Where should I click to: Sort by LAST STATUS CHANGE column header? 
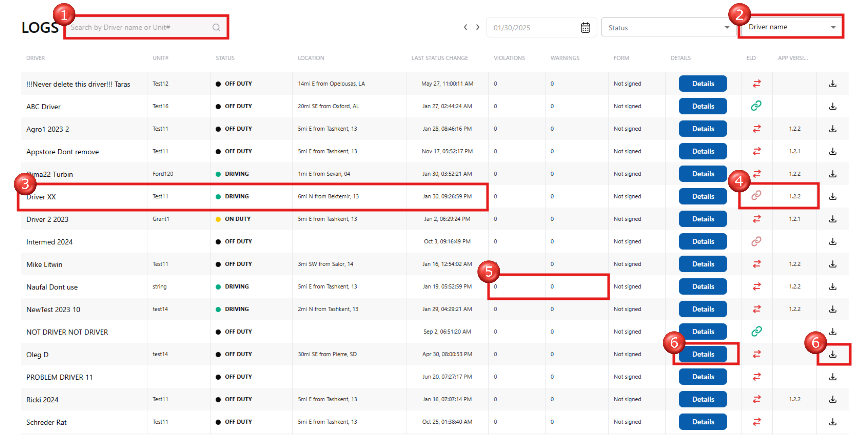(x=439, y=58)
